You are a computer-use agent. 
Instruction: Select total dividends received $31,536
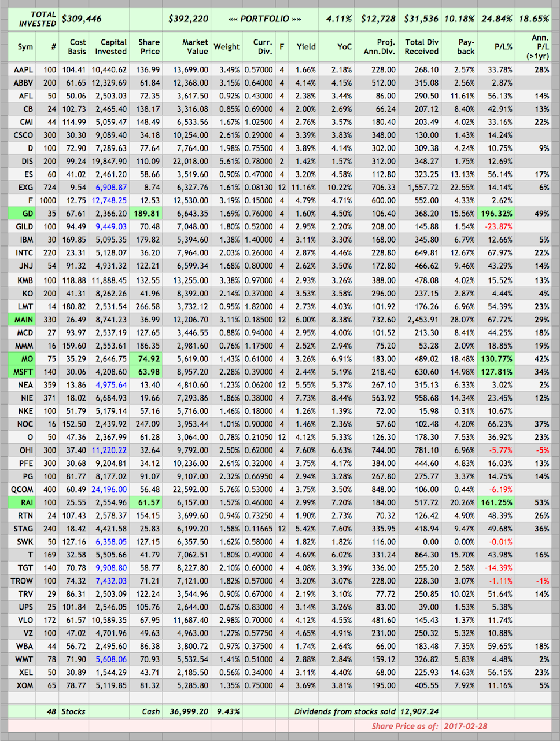pos(422,19)
